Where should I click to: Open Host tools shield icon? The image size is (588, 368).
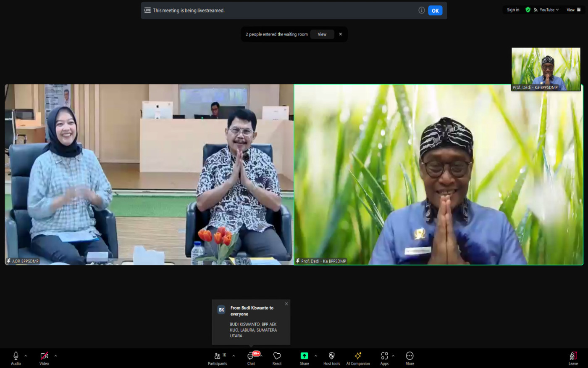click(x=331, y=358)
